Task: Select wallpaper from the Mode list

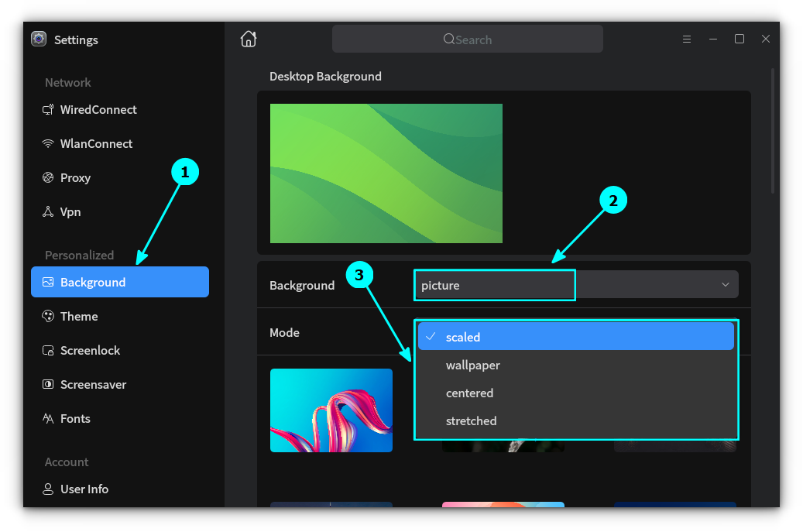Action: point(472,365)
